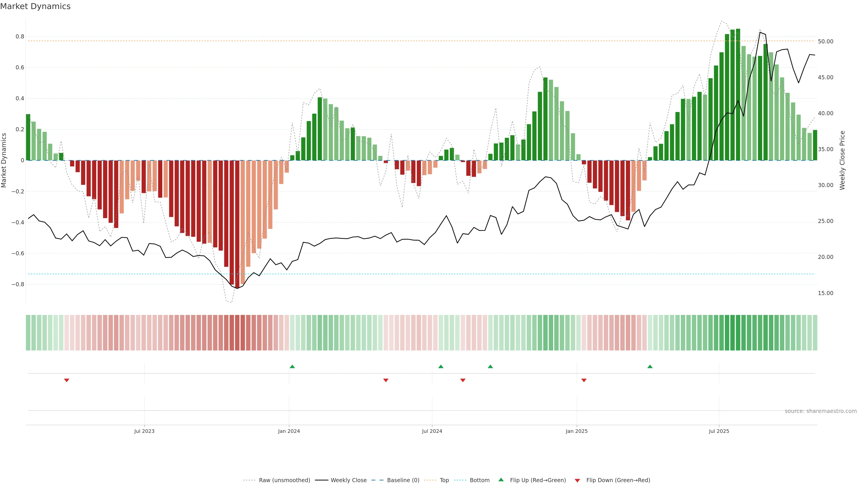Click the green Flip Up triangle in legend

click(501, 480)
